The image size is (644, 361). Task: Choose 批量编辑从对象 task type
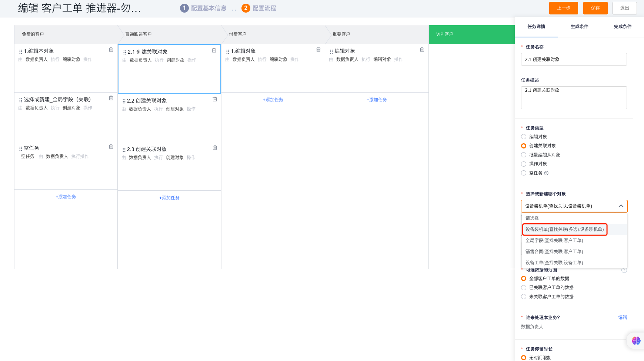[524, 155]
